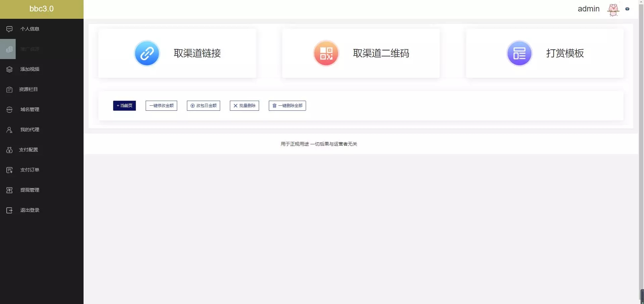644x304 pixels.
Task: Click the exit icon beside 退出登录
Action: coord(9,210)
